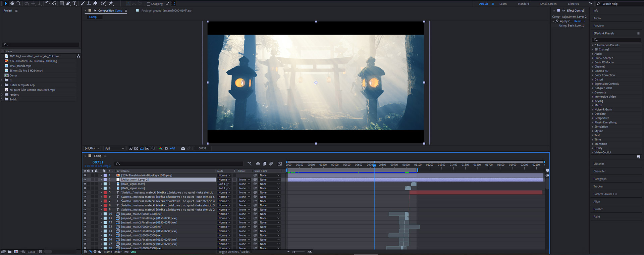Expand layer 2 Adjustment Layer properties

[x=101, y=180]
